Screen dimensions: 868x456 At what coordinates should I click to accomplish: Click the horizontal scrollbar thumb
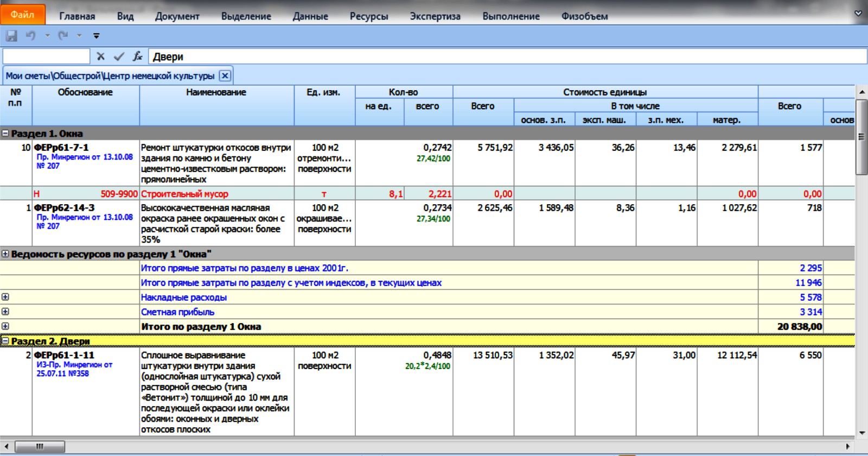40,447
